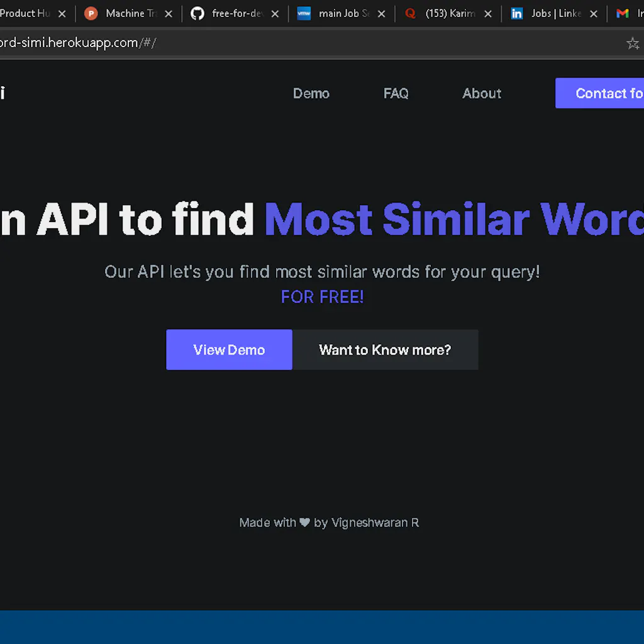Close the free-for-dev tab
Image resolution: width=644 pixels, height=644 pixels.
click(275, 14)
